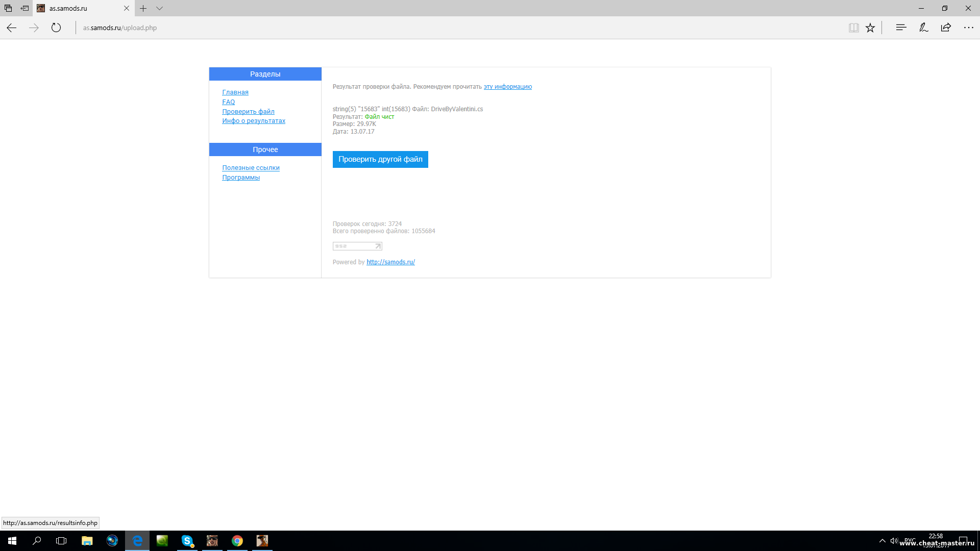980x551 pixels.
Task: Click the Проверить другой файл button
Action: click(380, 159)
